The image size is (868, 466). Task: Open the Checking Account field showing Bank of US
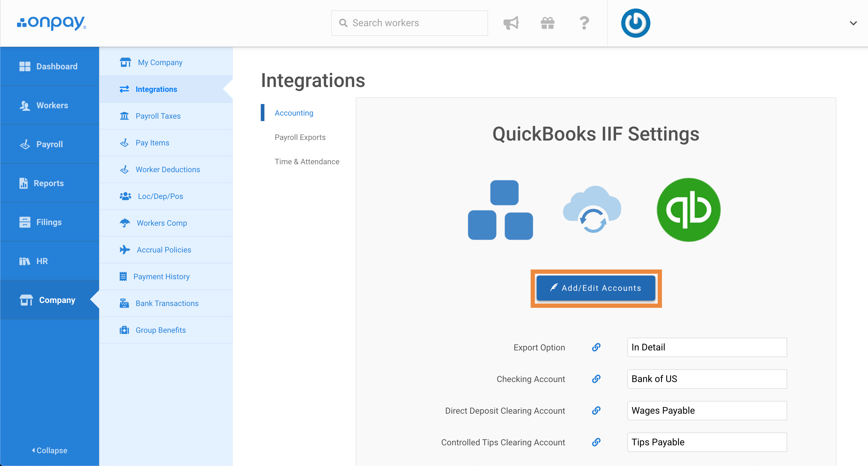pyautogui.click(x=707, y=379)
